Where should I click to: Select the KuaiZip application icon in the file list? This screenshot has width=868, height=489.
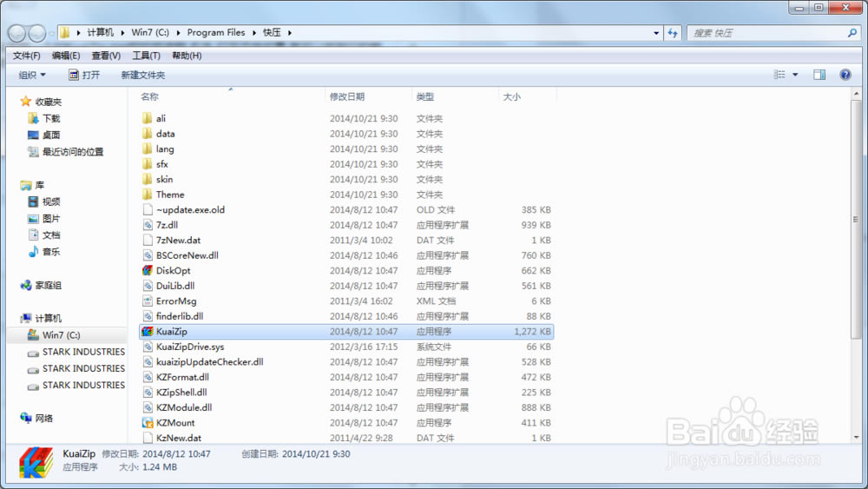(148, 332)
